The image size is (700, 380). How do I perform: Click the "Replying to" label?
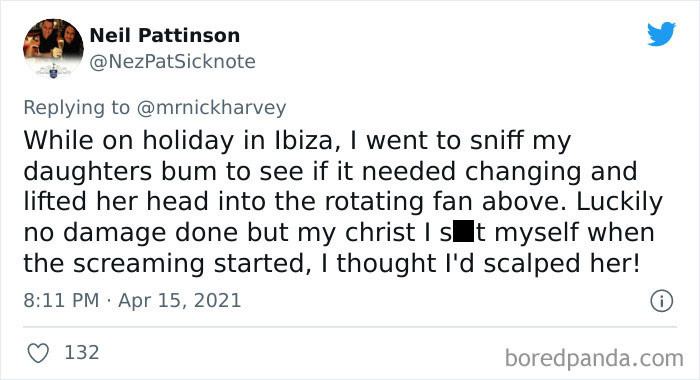click(x=76, y=108)
